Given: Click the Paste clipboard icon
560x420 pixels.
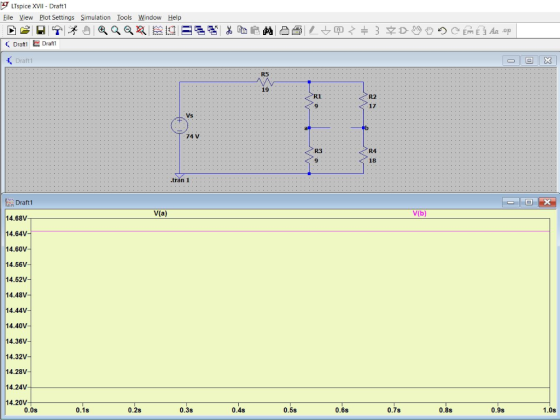Looking at the screenshot, I should coord(255,31).
